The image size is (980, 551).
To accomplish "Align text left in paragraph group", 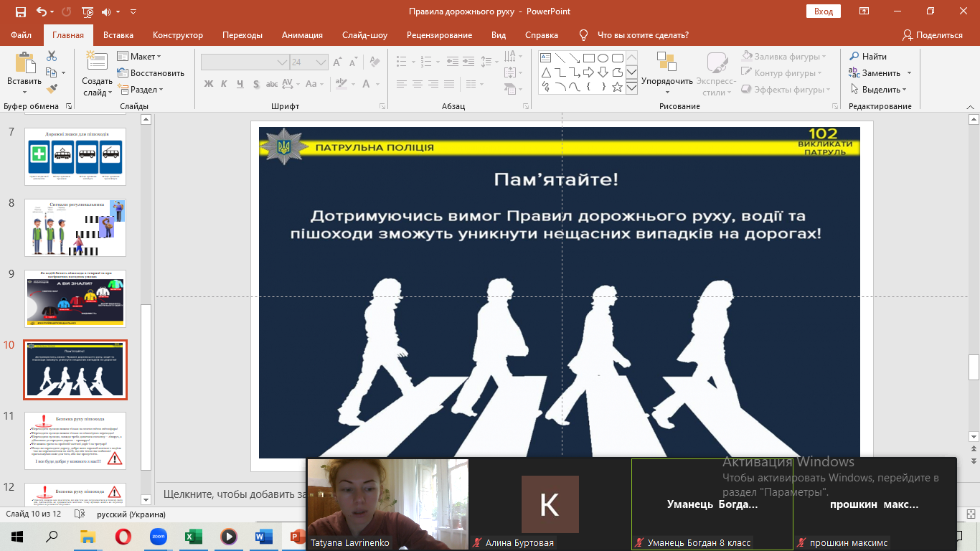I will click(402, 83).
